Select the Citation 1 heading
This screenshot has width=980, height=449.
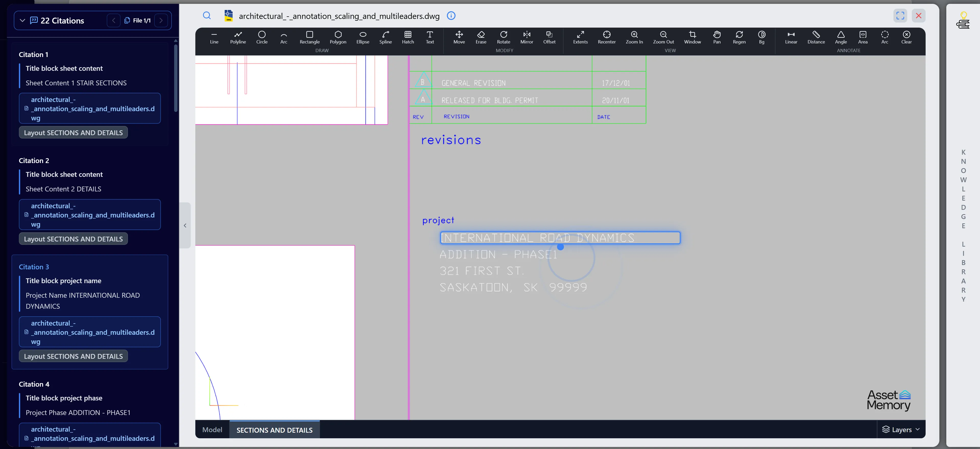point(33,54)
